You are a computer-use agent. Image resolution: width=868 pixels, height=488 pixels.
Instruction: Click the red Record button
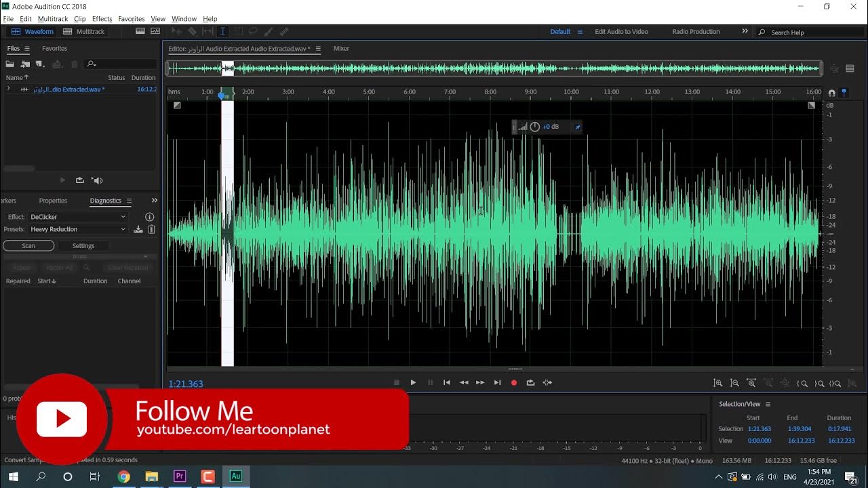(x=514, y=382)
